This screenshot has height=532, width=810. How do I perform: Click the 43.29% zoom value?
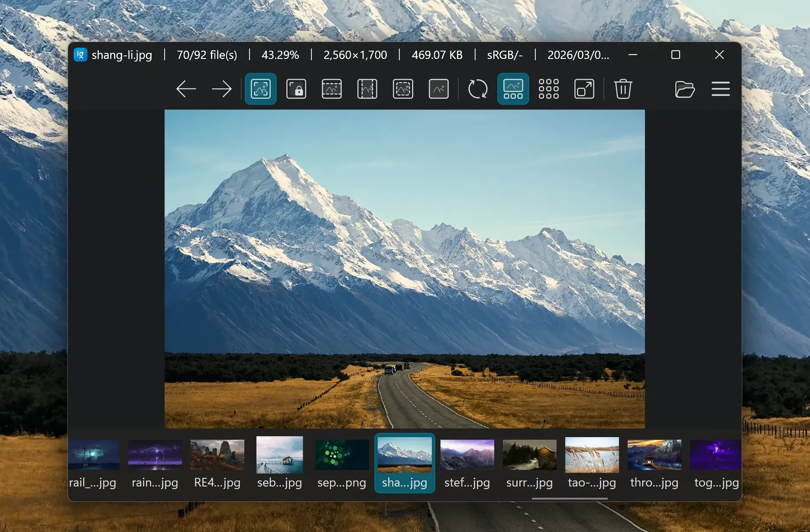tap(280, 55)
